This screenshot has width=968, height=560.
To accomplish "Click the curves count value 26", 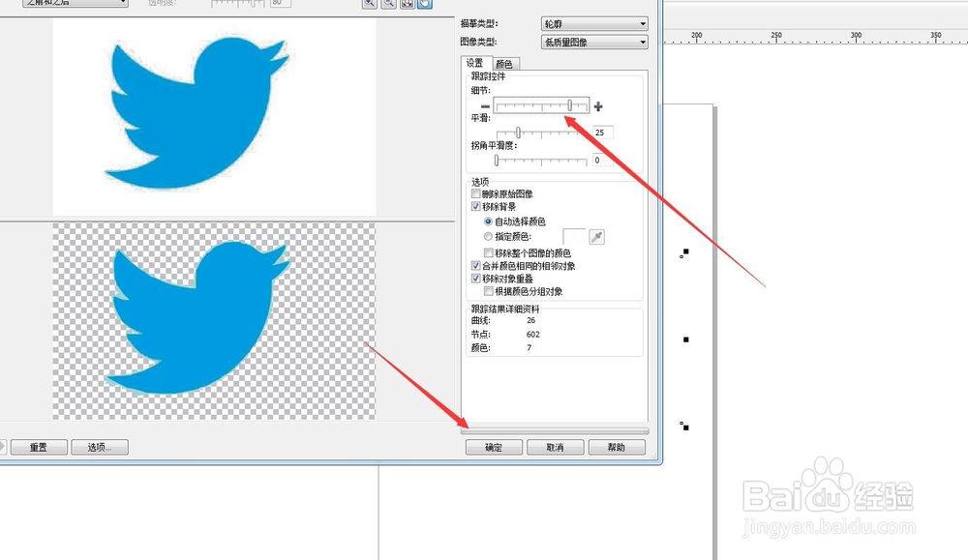I will pyautogui.click(x=530, y=321).
